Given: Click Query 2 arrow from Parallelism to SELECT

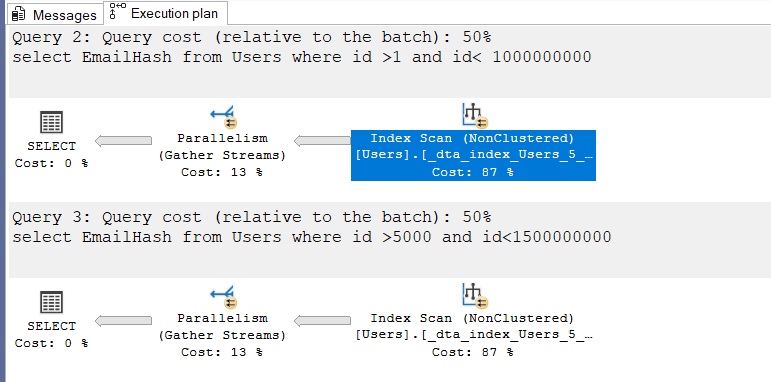Looking at the screenshot, I should coord(123,141).
